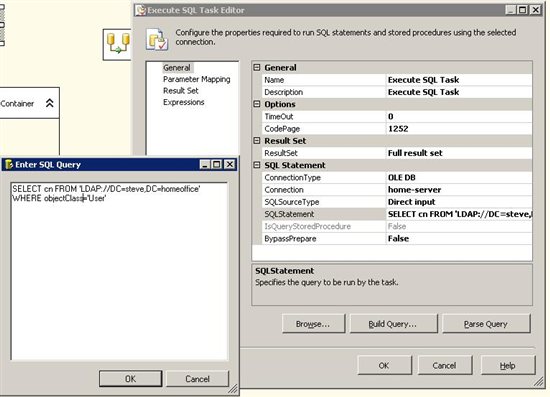550x397 pixels.
Task: Click the SQLStatement property label row
Action: (x=324, y=214)
